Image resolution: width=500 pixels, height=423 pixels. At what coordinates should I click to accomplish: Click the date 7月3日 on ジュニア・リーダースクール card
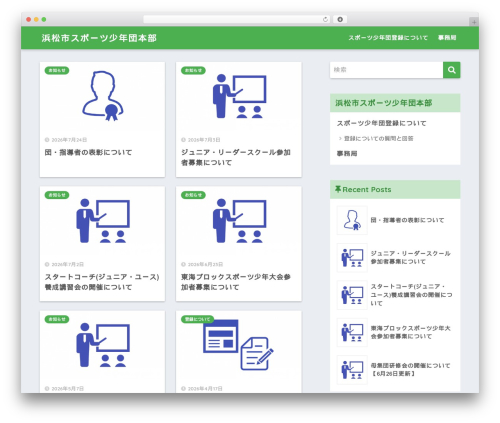click(204, 140)
